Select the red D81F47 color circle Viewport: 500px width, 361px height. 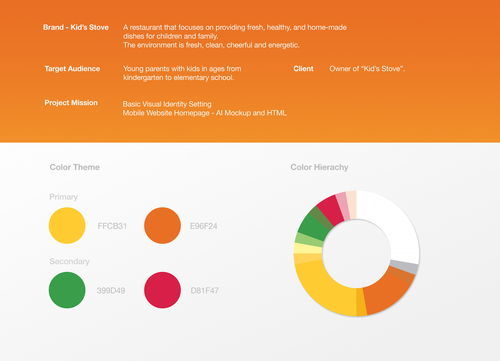(162, 290)
